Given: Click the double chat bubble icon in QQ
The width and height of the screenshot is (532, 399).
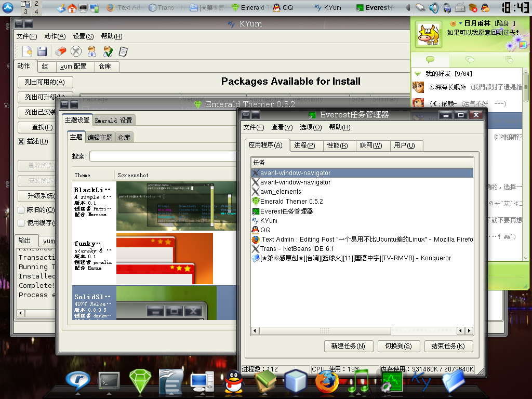Looking at the screenshot, I should [470, 60].
